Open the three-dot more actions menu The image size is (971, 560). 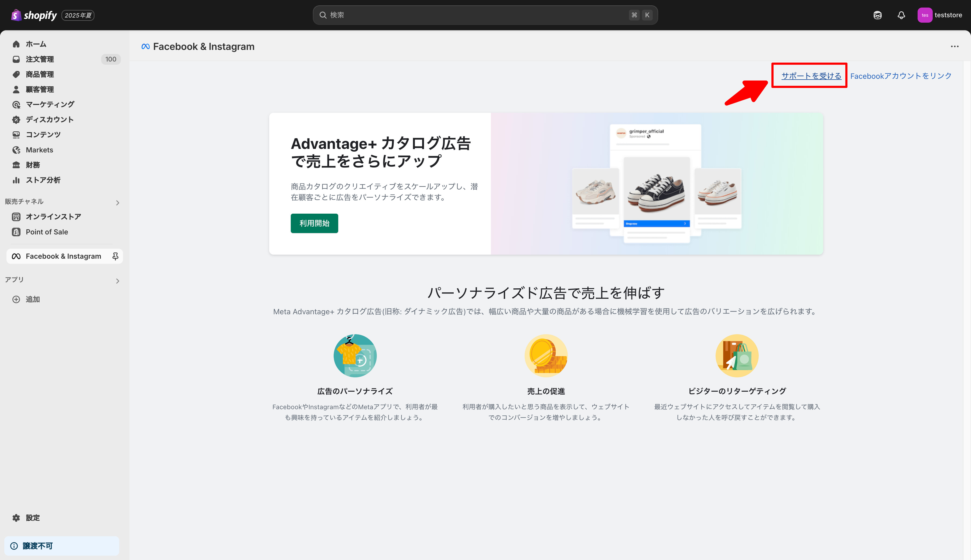(x=955, y=47)
